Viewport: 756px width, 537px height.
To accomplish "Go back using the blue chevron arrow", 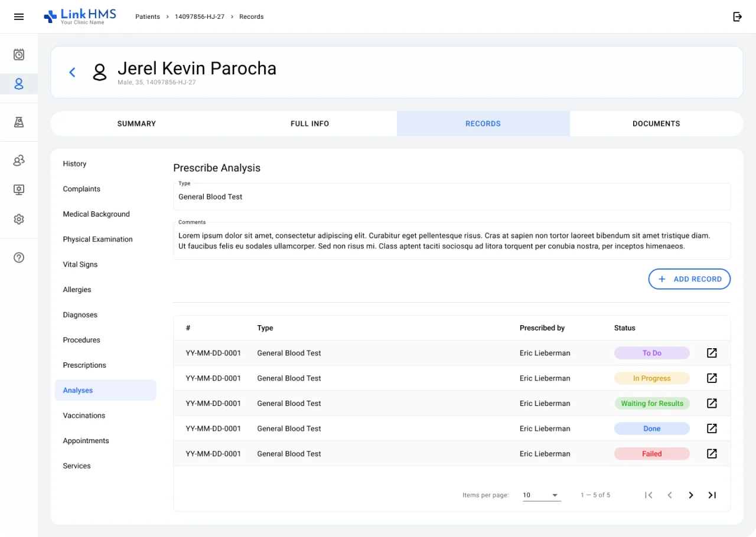I will [x=72, y=72].
